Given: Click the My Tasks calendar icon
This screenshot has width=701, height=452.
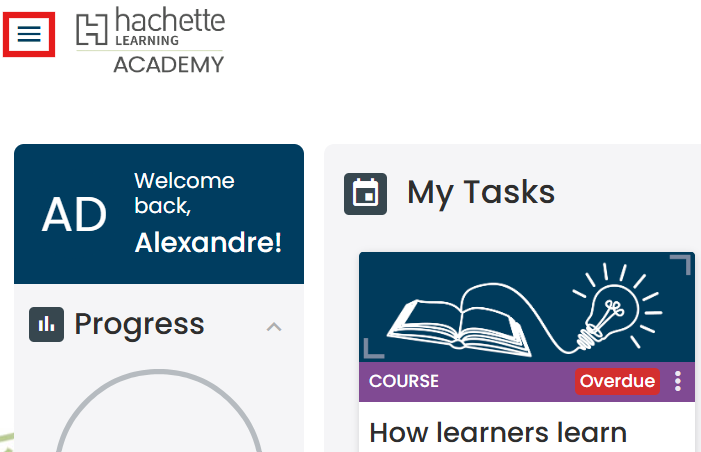Looking at the screenshot, I should (x=365, y=193).
